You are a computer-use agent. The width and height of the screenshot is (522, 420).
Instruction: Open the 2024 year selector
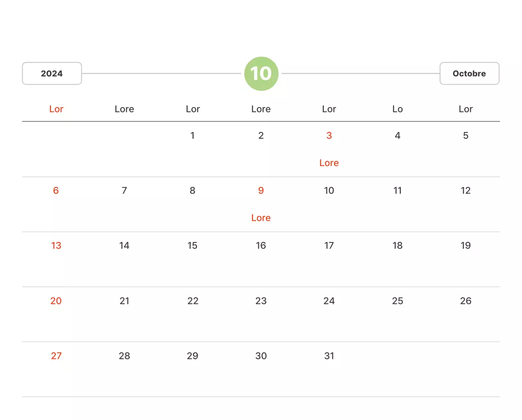(52, 74)
